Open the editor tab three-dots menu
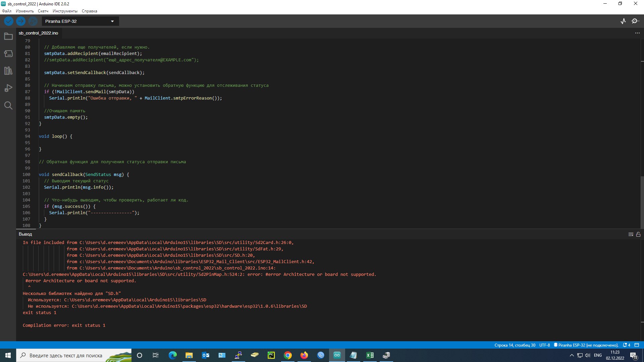644x362 pixels. (637, 33)
